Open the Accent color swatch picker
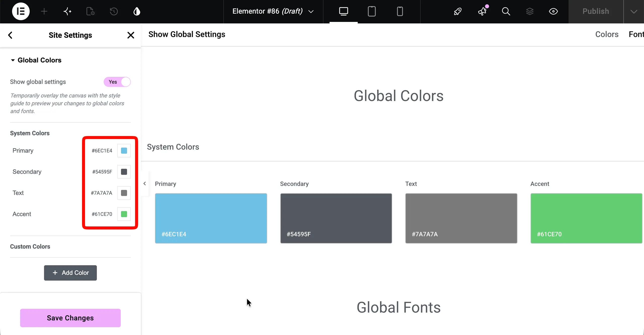The width and height of the screenshot is (644, 335). click(x=124, y=214)
